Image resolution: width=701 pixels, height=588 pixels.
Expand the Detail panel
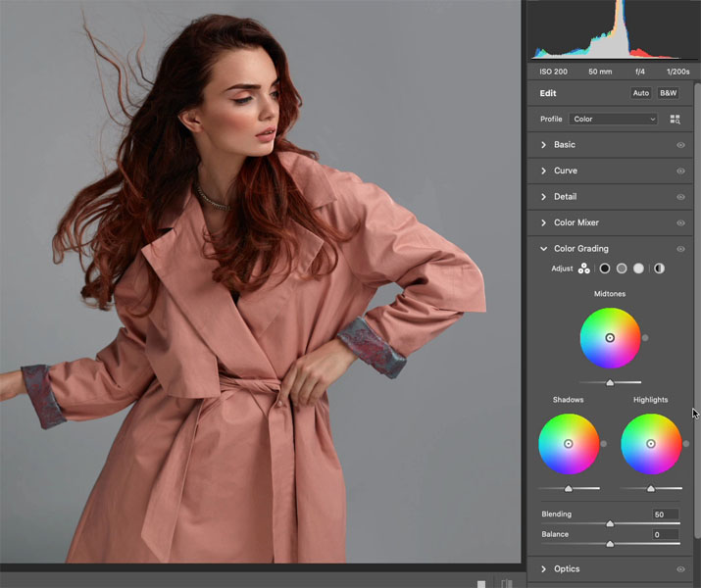544,197
